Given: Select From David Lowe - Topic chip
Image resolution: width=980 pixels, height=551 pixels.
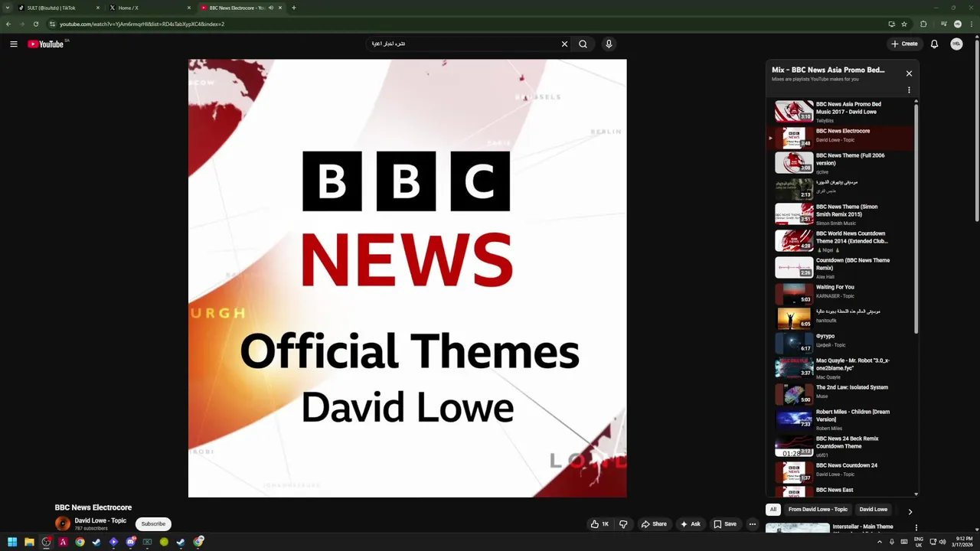Looking at the screenshot, I should tap(818, 510).
